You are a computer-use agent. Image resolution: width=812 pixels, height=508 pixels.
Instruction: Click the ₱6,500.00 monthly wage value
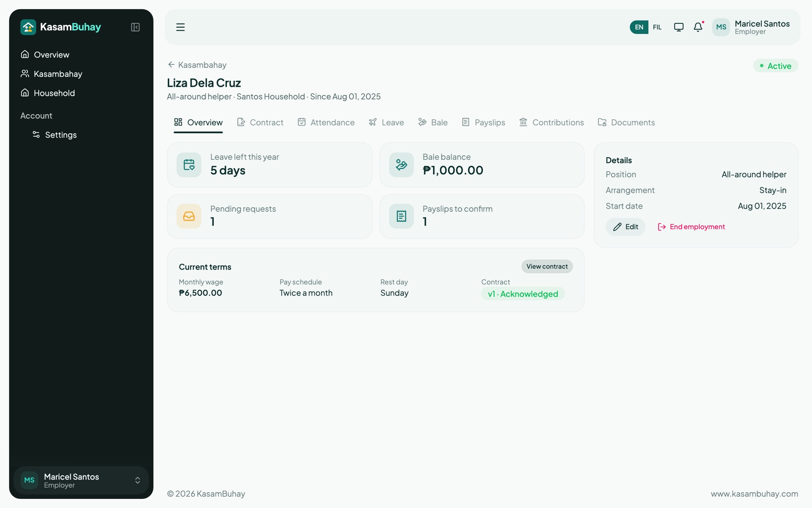tap(200, 293)
